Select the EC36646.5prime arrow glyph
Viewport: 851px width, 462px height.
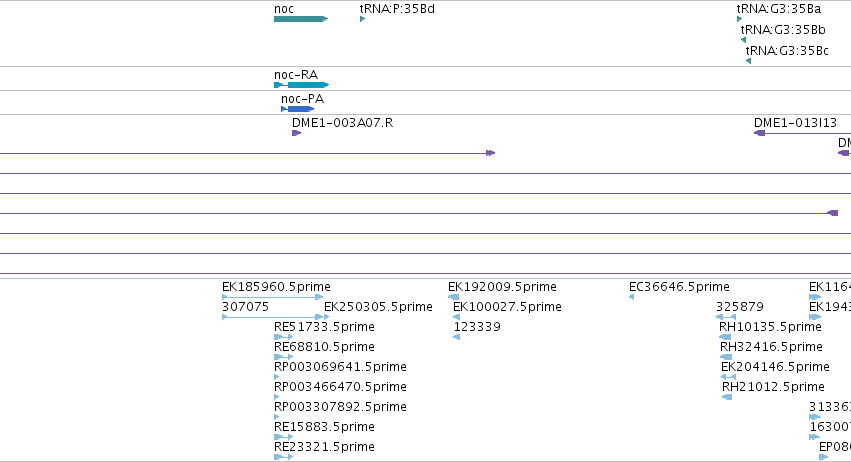coord(632,297)
